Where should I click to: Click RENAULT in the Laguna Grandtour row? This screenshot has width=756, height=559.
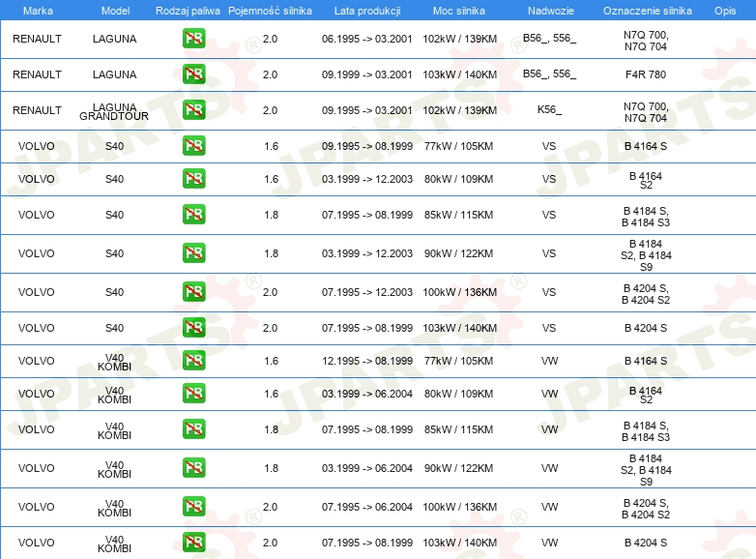37,110
